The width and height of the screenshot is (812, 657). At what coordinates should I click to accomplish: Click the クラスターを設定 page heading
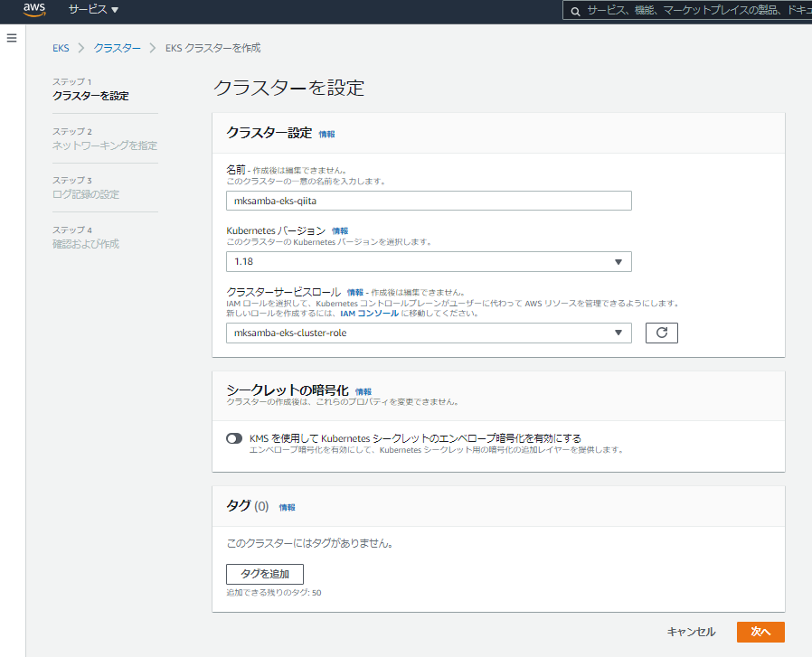click(x=289, y=88)
